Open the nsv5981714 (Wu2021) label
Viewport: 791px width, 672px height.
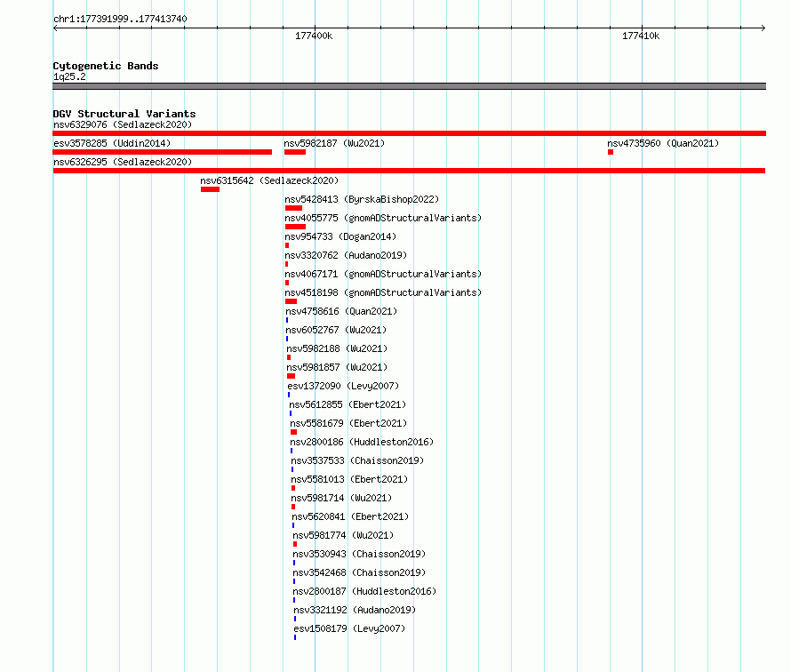341,498
